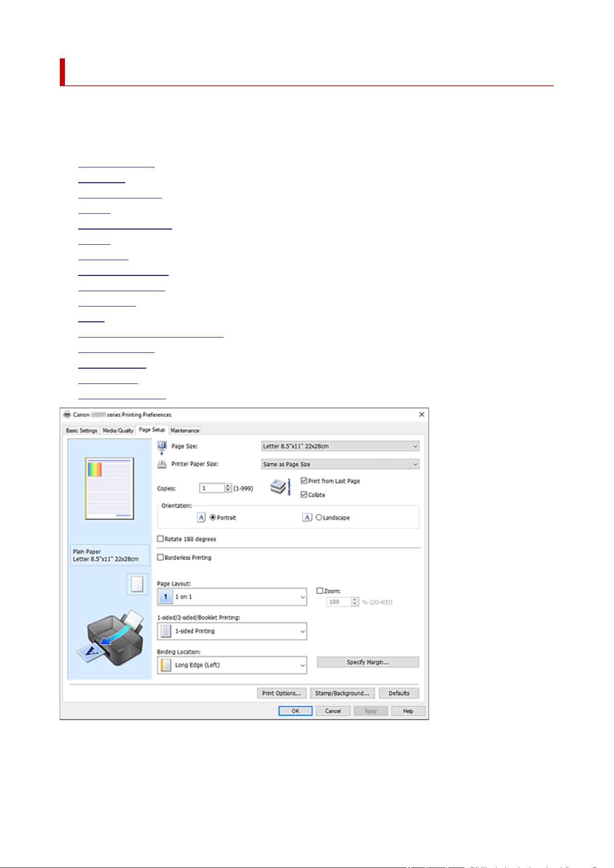The width and height of the screenshot is (614, 868).
Task: Click the "Binding Location:" label
Action: click(179, 651)
